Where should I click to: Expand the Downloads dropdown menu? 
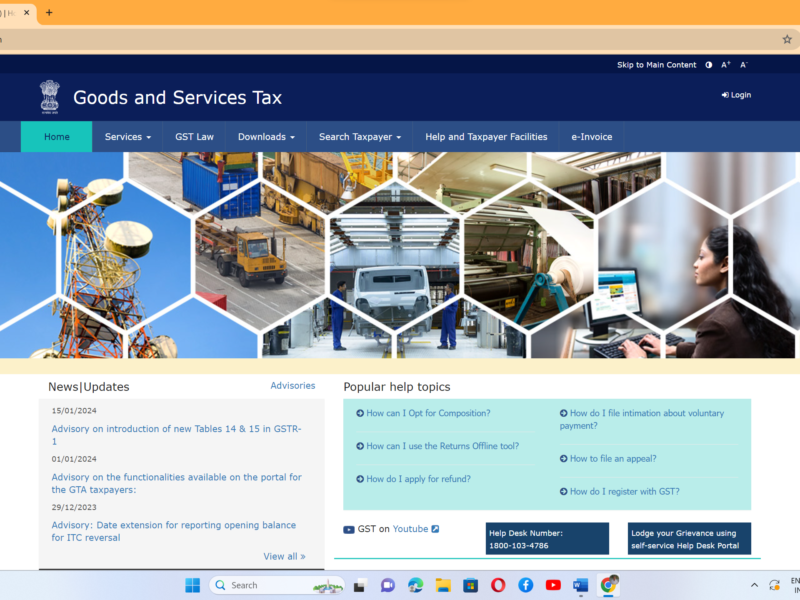point(266,137)
